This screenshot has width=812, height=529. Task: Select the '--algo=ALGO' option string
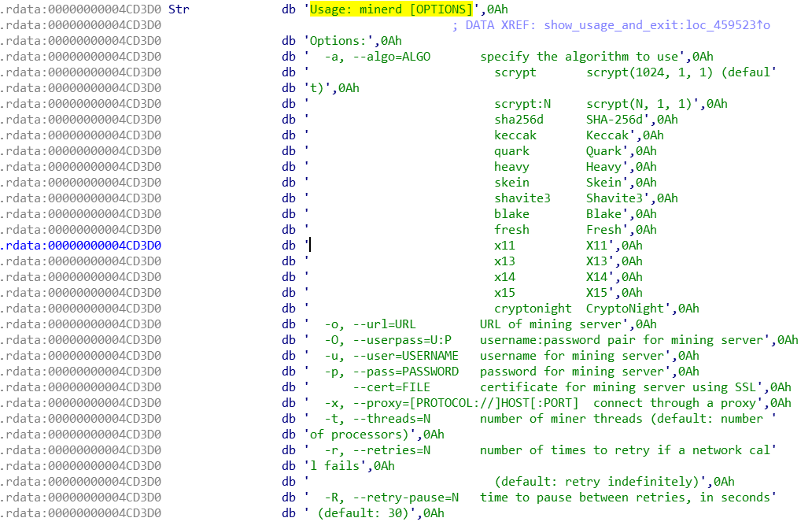(393, 57)
